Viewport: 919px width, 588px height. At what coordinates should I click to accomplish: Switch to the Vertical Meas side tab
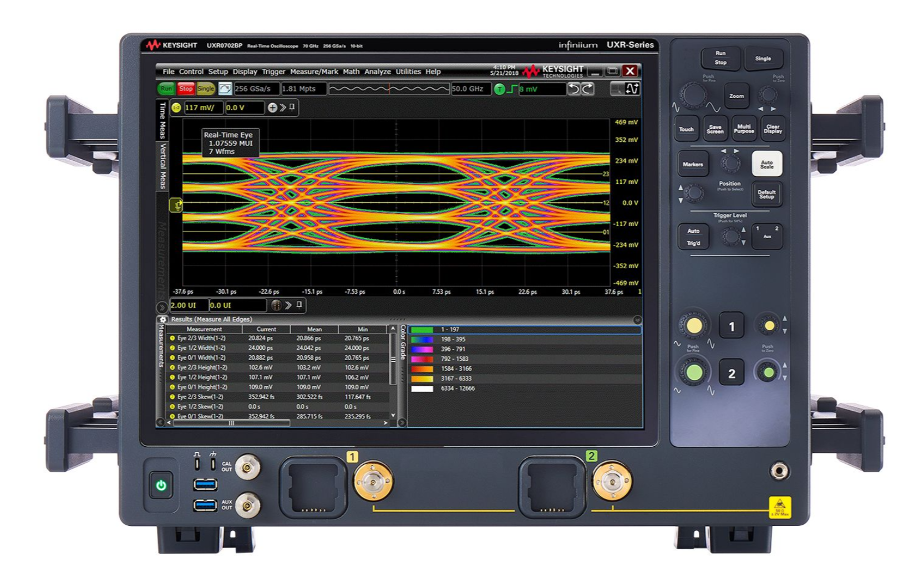coord(163,166)
